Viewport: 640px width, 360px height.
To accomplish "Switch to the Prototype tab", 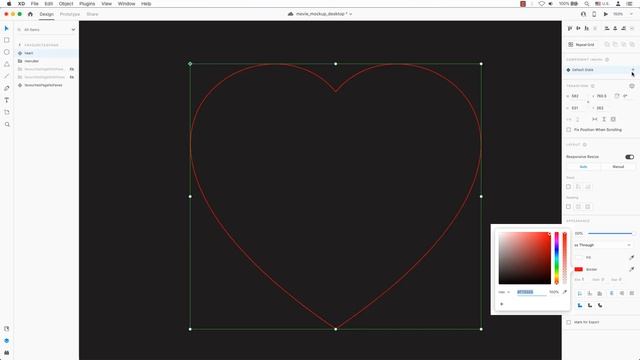I will point(70,14).
